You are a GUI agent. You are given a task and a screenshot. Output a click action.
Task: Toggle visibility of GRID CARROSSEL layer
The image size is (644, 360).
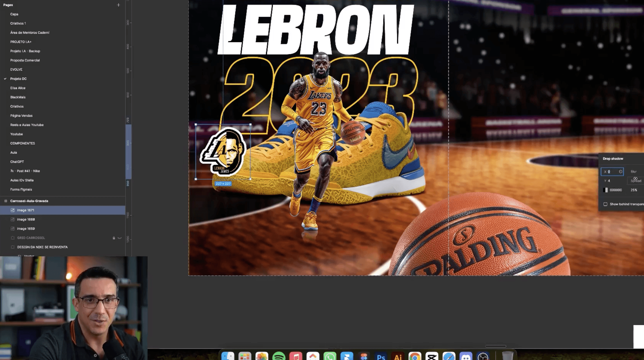tap(120, 238)
